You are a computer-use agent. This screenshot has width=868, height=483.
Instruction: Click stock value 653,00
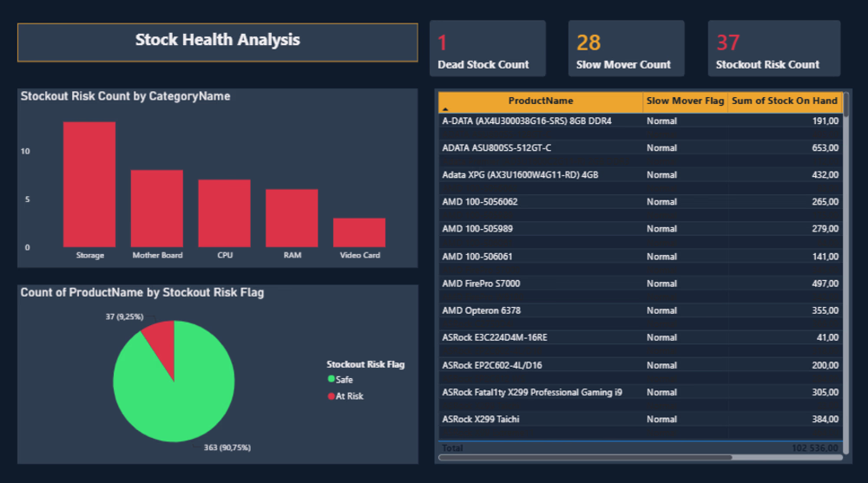pos(825,147)
